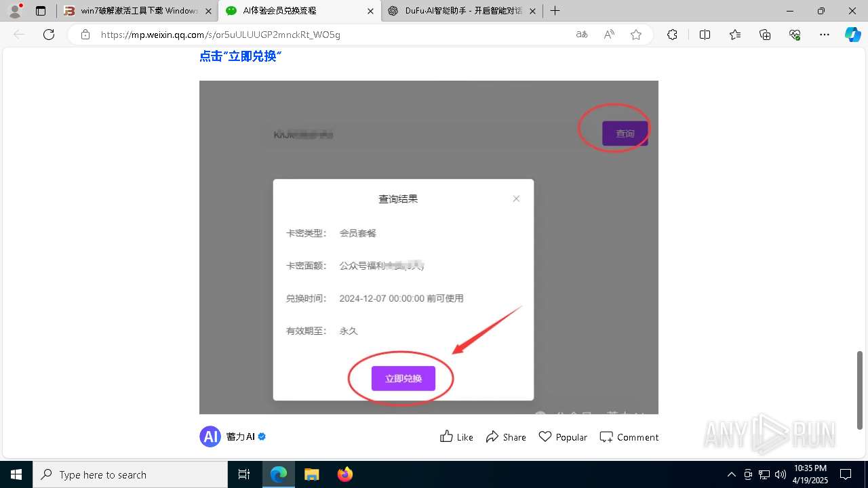Image resolution: width=868 pixels, height=488 pixels.
Task: Open a new browser tab
Action: (x=555, y=11)
